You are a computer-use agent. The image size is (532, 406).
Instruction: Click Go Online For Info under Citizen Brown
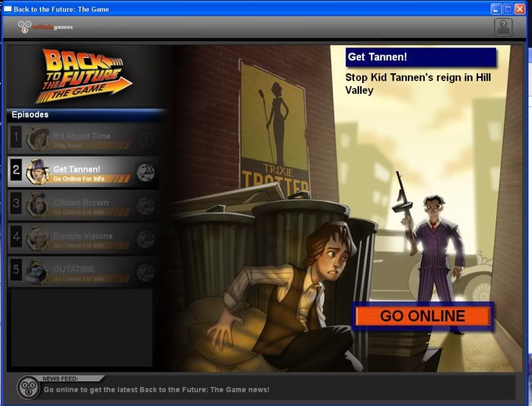79,212
